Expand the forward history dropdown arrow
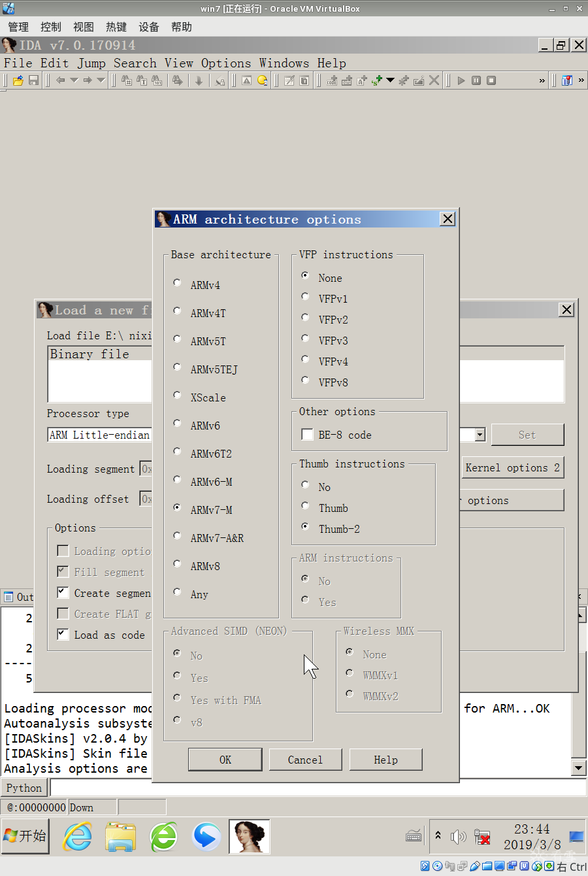The image size is (588, 876). tap(101, 80)
